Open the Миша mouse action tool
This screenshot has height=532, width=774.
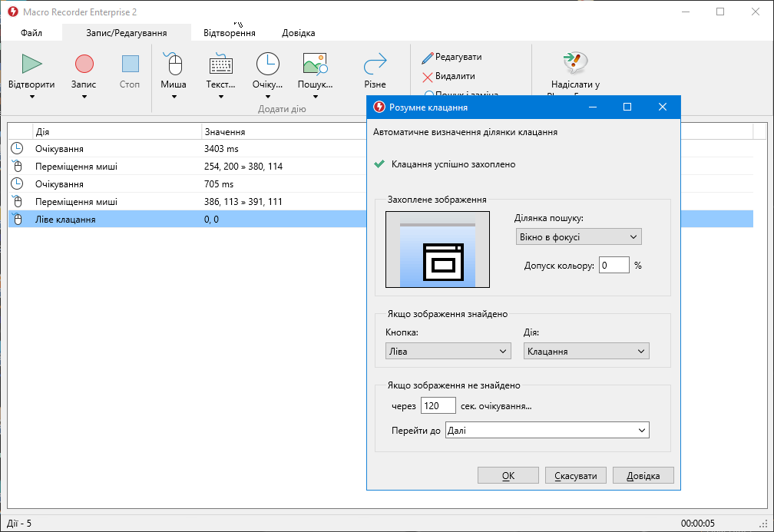click(174, 64)
